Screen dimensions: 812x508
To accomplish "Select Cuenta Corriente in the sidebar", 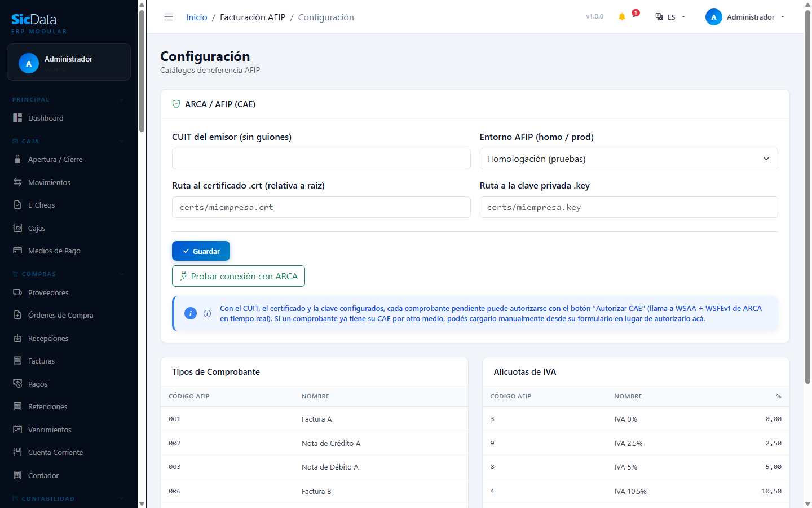I will pyautogui.click(x=69, y=452).
